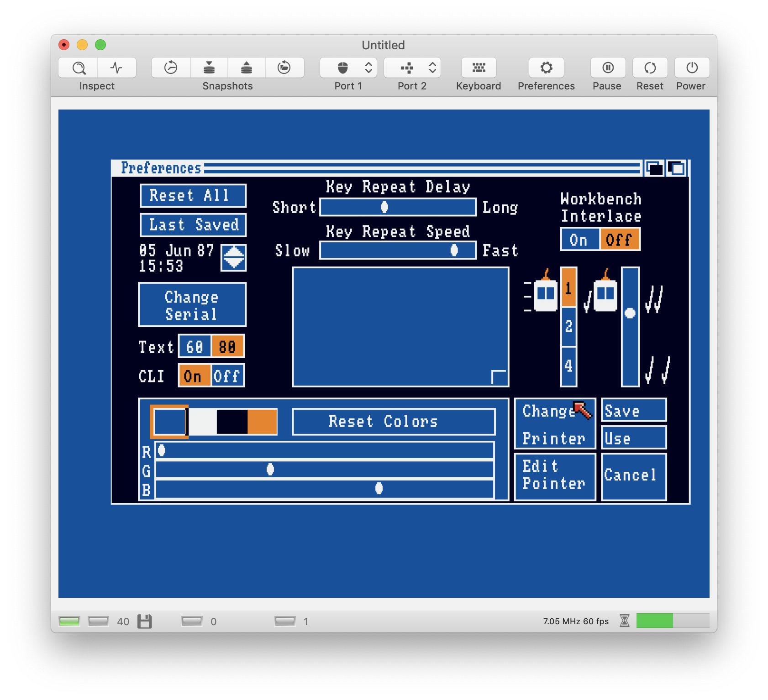Click Last Saved button
The width and height of the screenshot is (768, 700).
[193, 225]
